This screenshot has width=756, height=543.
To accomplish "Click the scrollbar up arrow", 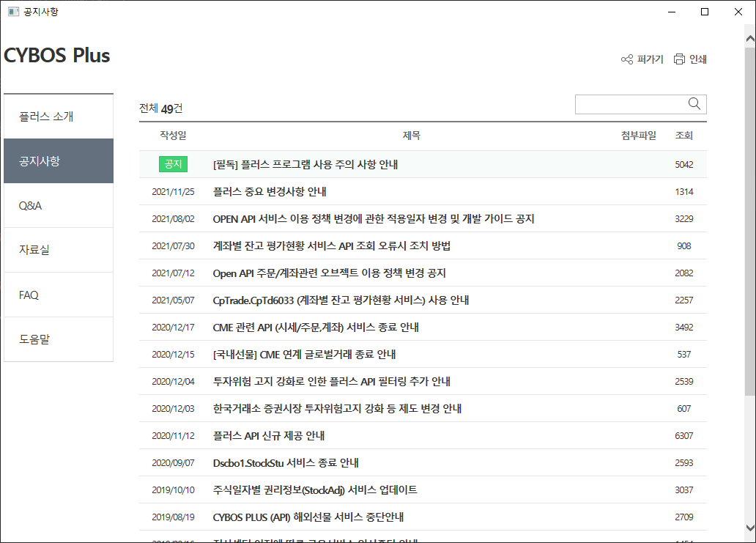I will pyautogui.click(x=750, y=39).
